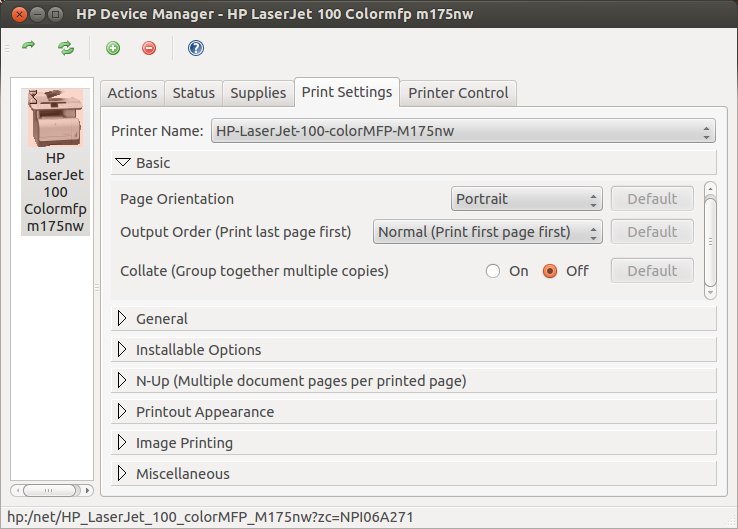
Task: Click the red minus remove device icon
Action: pos(149,47)
